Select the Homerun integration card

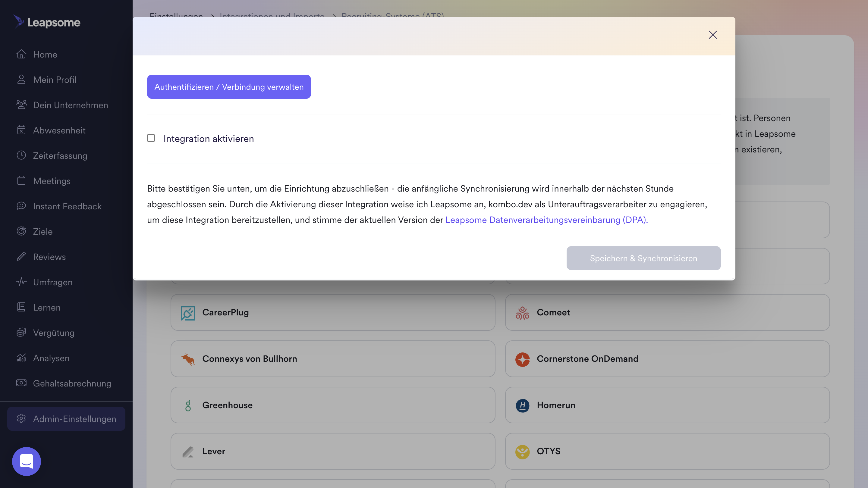[667, 405]
